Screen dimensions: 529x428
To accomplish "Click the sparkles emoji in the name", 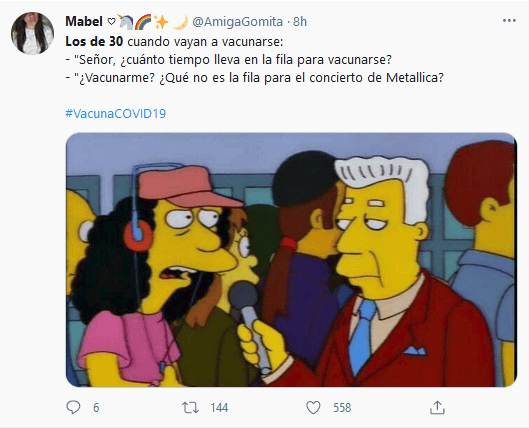I will [161, 22].
